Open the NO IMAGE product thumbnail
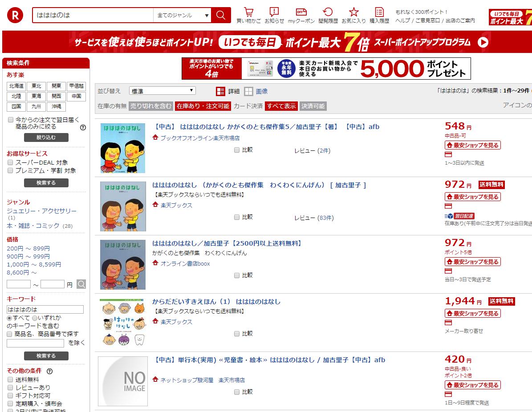This screenshot has width=532, height=412. (123, 381)
